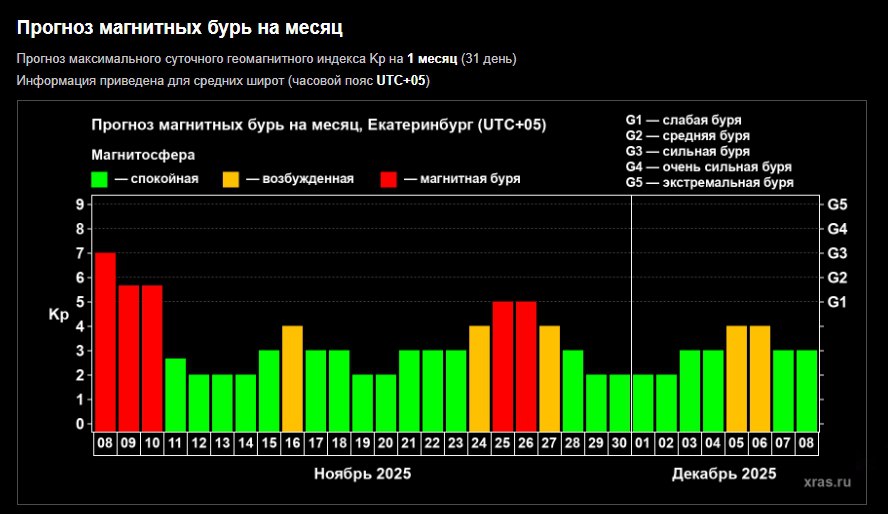Image resolution: width=888 pixels, height=514 pixels.
Task: Click the tallest red bar for November 08
Action: coord(105,340)
